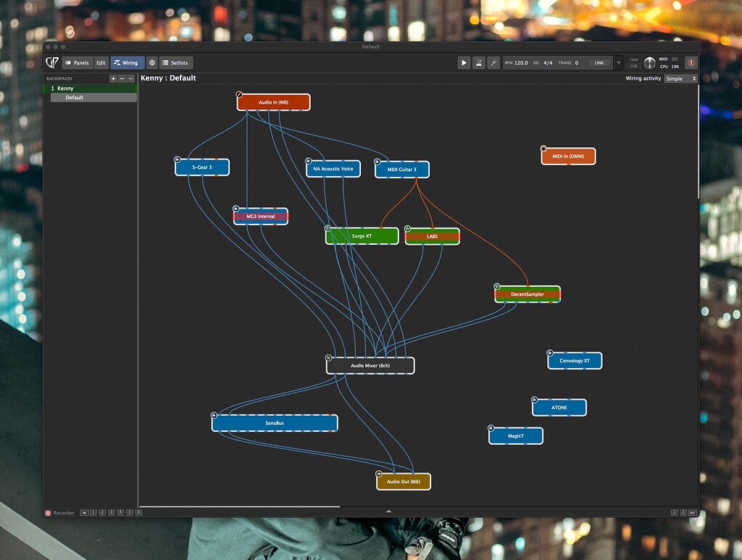Open the tuner fork icon

tap(493, 63)
